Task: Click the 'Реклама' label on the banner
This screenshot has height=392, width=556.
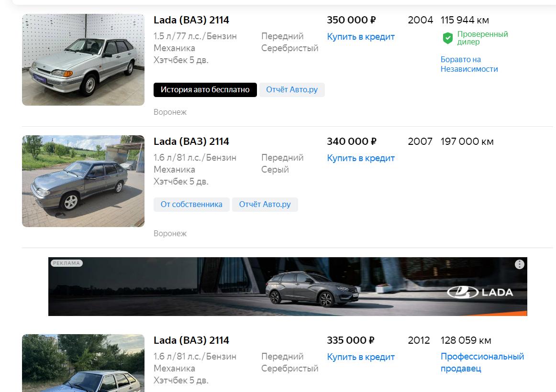Action: pos(67,263)
